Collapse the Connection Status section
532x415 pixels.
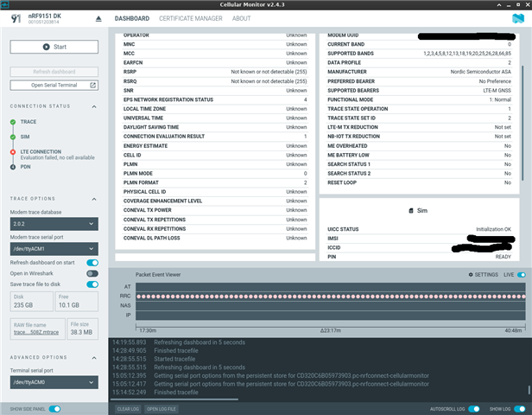tap(94, 106)
